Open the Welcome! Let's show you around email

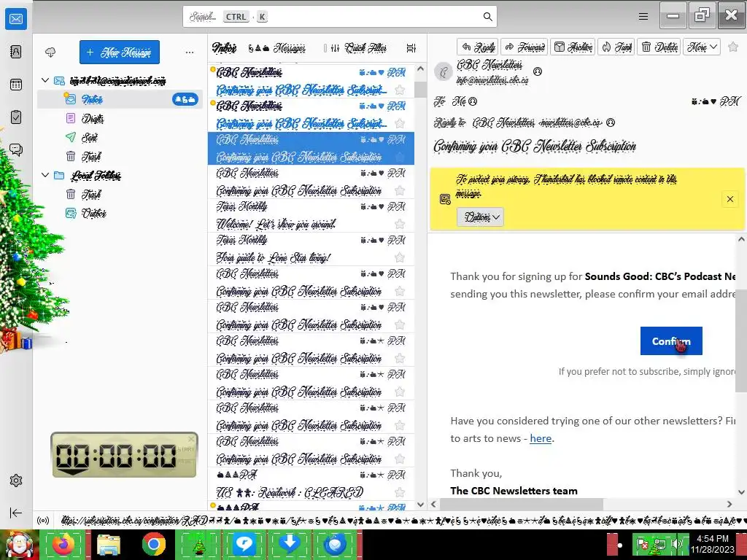point(311,215)
